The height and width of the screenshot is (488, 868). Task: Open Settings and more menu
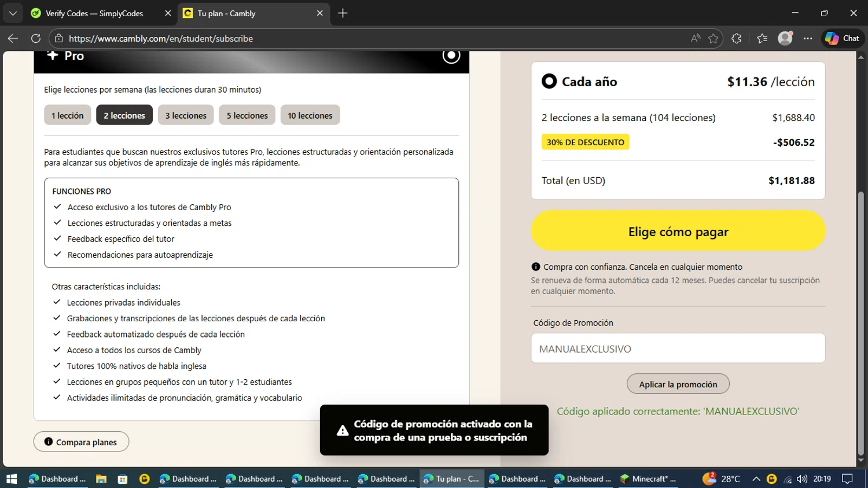[808, 38]
